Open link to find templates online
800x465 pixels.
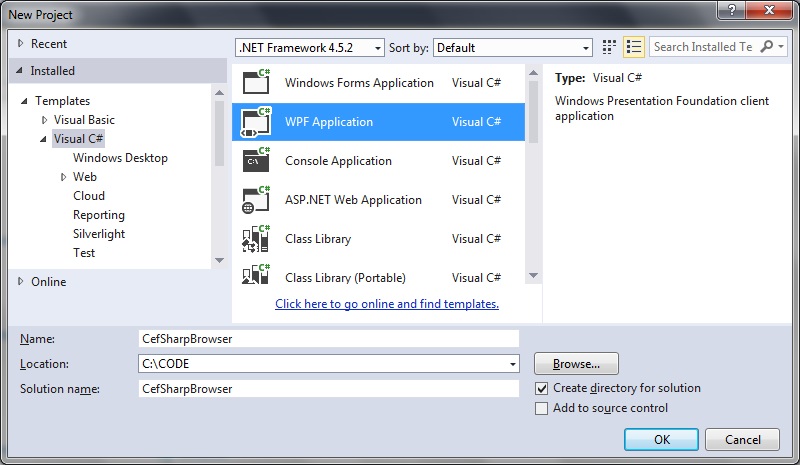tap(387, 304)
